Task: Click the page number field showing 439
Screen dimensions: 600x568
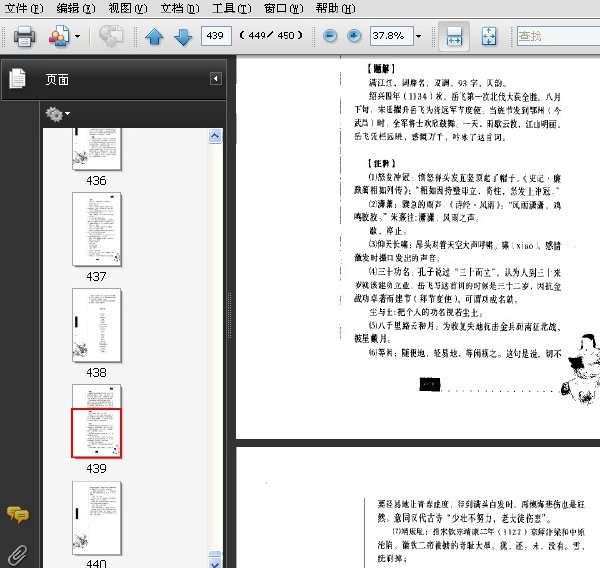Action: [x=216, y=36]
